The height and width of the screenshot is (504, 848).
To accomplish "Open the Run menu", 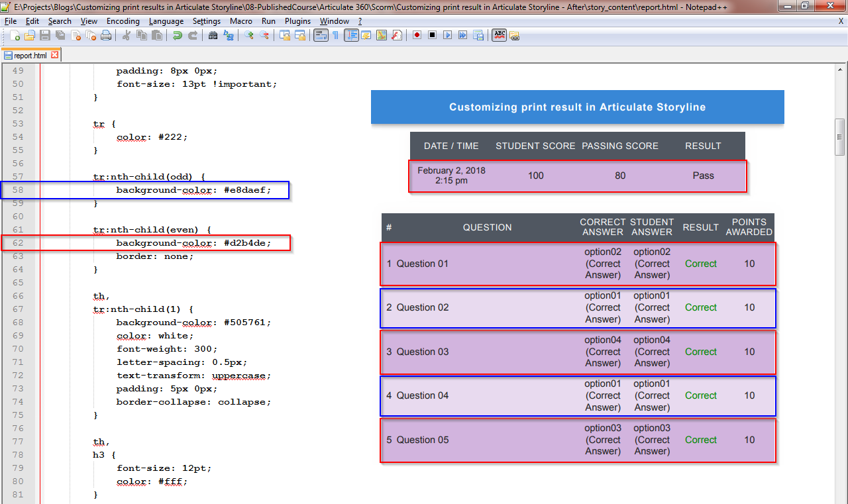I will pos(268,21).
